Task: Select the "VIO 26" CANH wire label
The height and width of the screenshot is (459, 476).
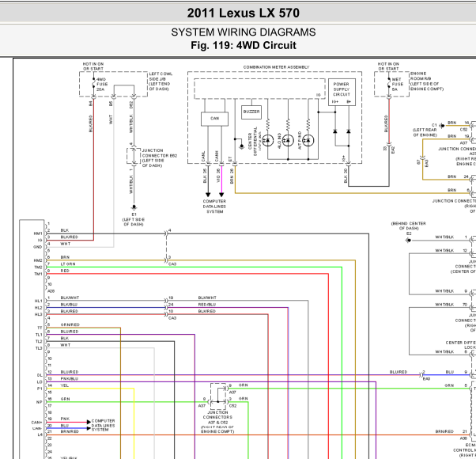Action: (218, 176)
